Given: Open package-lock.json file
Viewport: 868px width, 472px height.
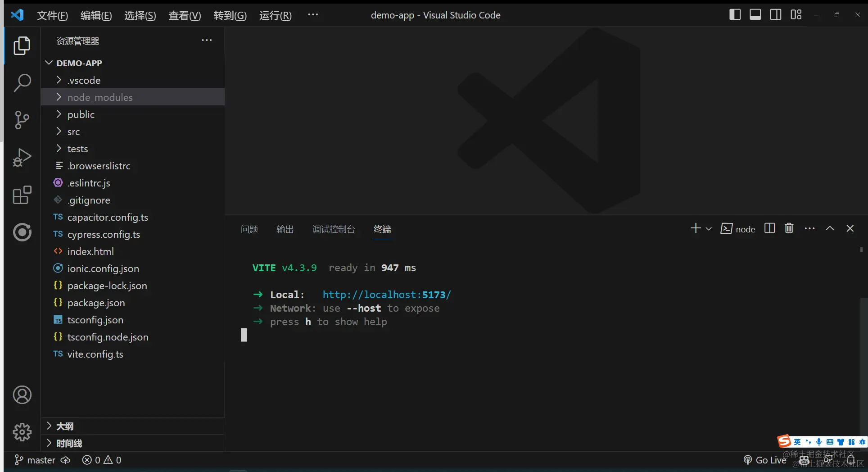Looking at the screenshot, I should pos(133,286).
